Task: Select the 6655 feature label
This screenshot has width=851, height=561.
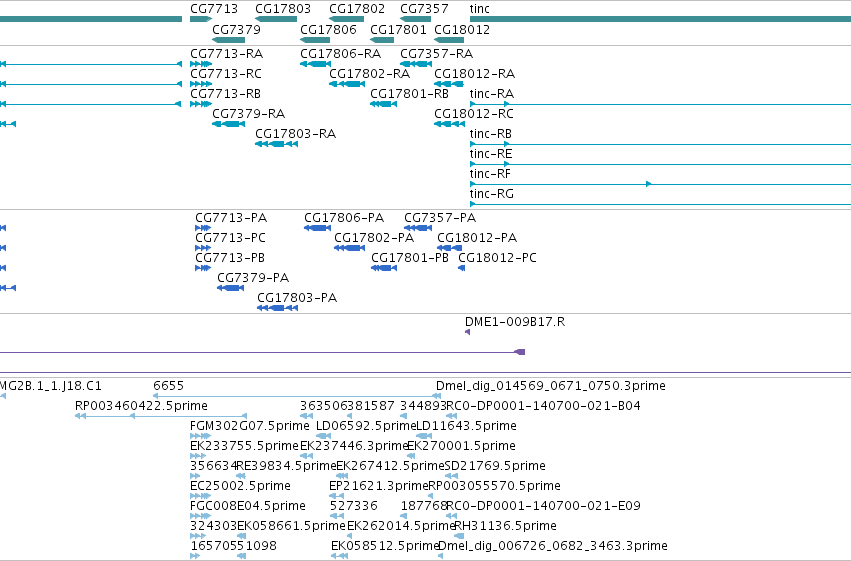Action: click(x=168, y=386)
